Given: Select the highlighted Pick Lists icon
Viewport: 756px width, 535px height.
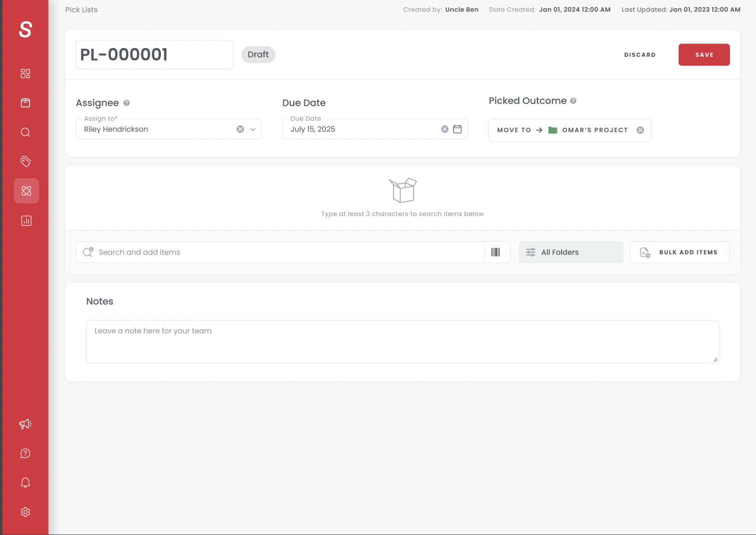Looking at the screenshot, I should pos(26,191).
